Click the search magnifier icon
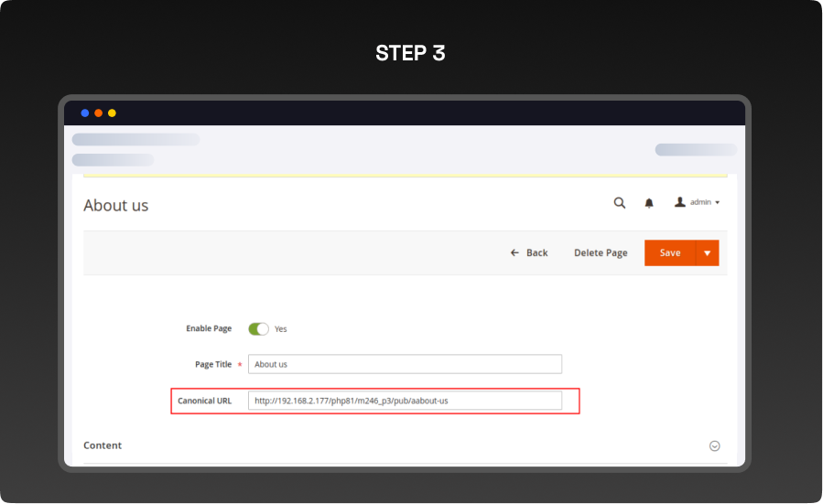 pos(620,202)
